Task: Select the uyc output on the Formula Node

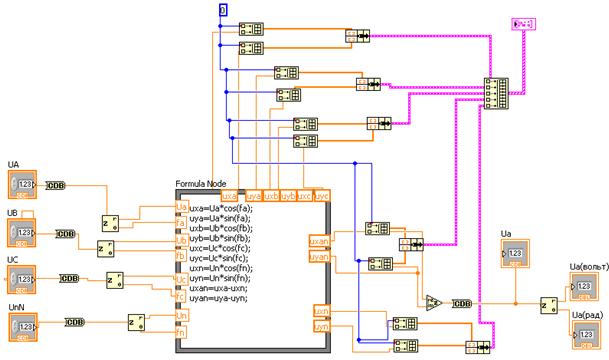Action: click(322, 196)
